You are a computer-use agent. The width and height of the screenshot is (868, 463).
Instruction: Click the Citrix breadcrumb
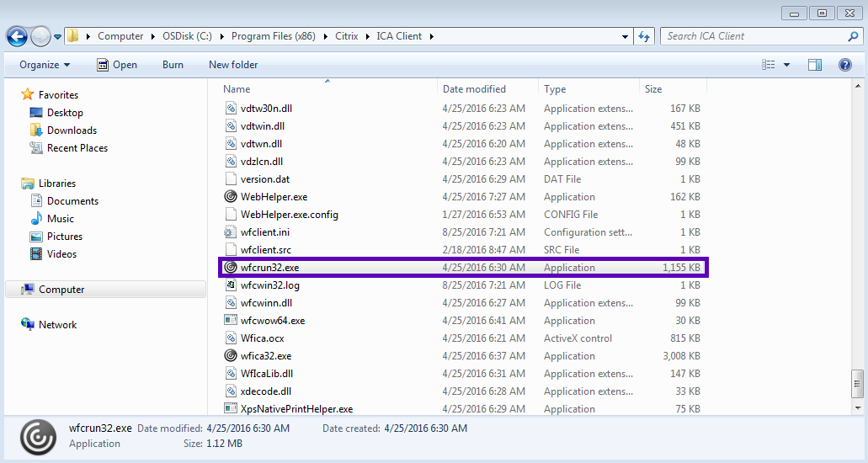[347, 36]
